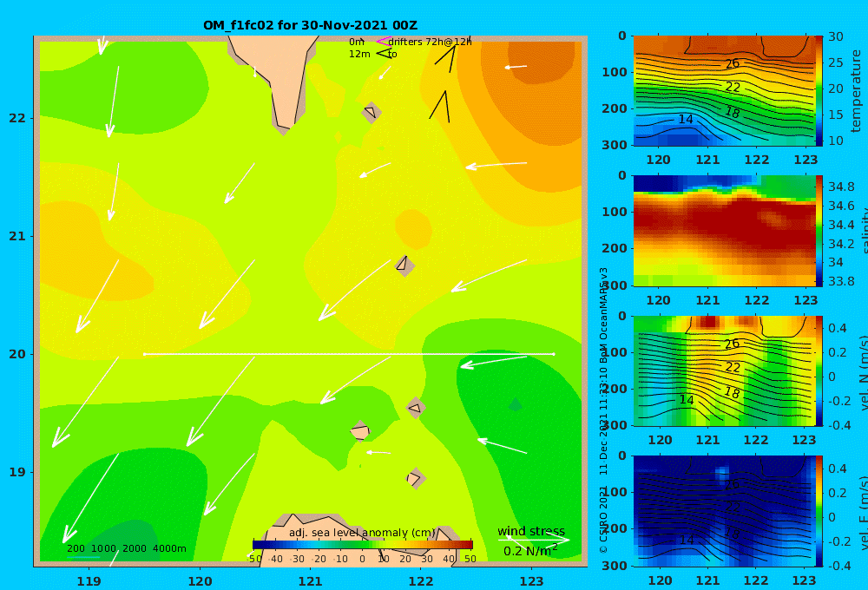
Task: Click the magenta drifter arrow legend symbol
Action: (383, 42)
